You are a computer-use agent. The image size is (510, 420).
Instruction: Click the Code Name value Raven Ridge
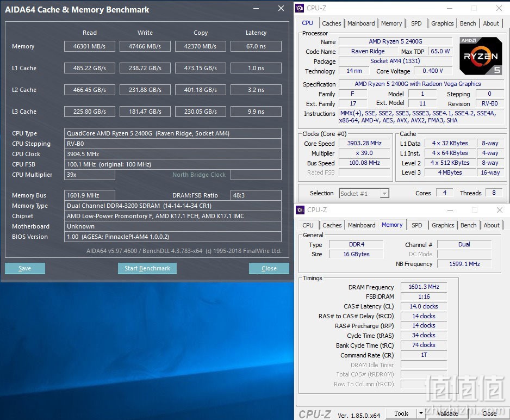coord(368,51)
